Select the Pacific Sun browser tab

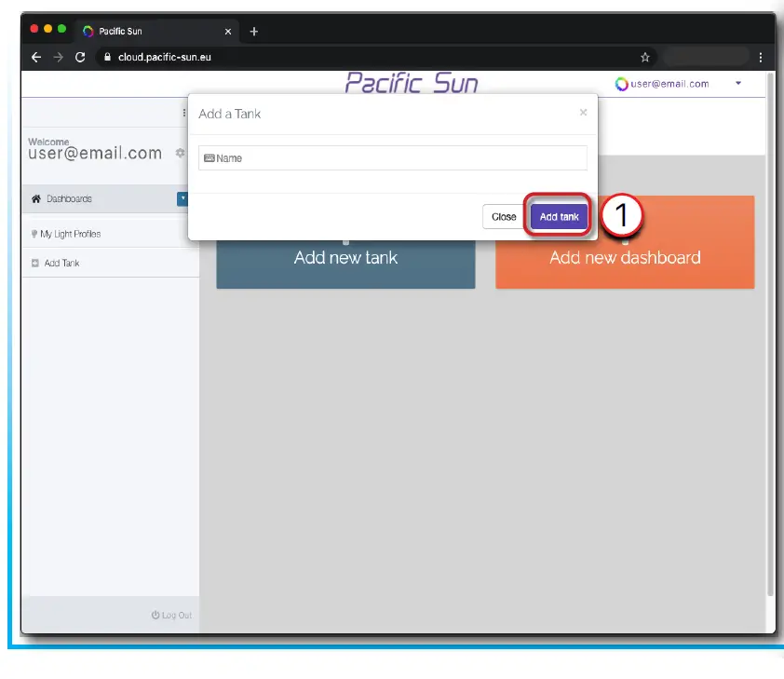click(156, 31)
